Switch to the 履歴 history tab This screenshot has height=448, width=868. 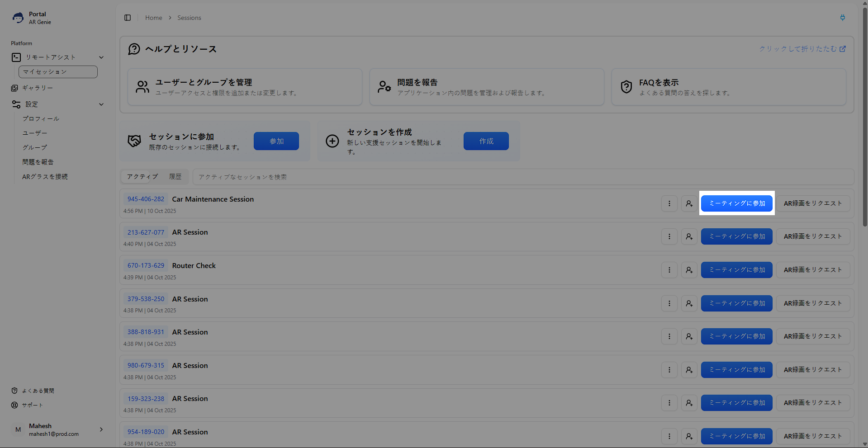coord(175,177)
